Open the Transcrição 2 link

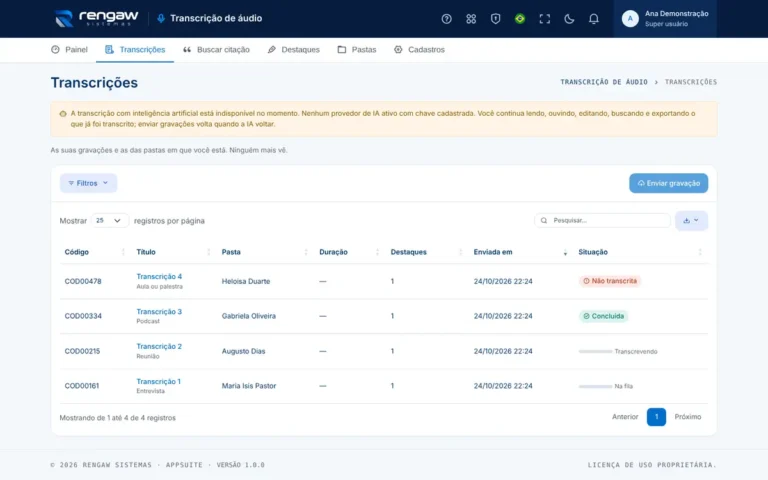[x=159, y=346]
